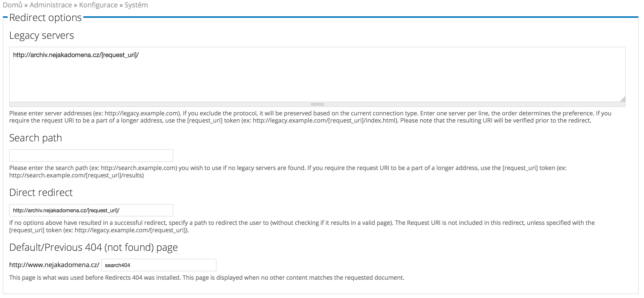Select the search404 page path field

pos(158,265)
